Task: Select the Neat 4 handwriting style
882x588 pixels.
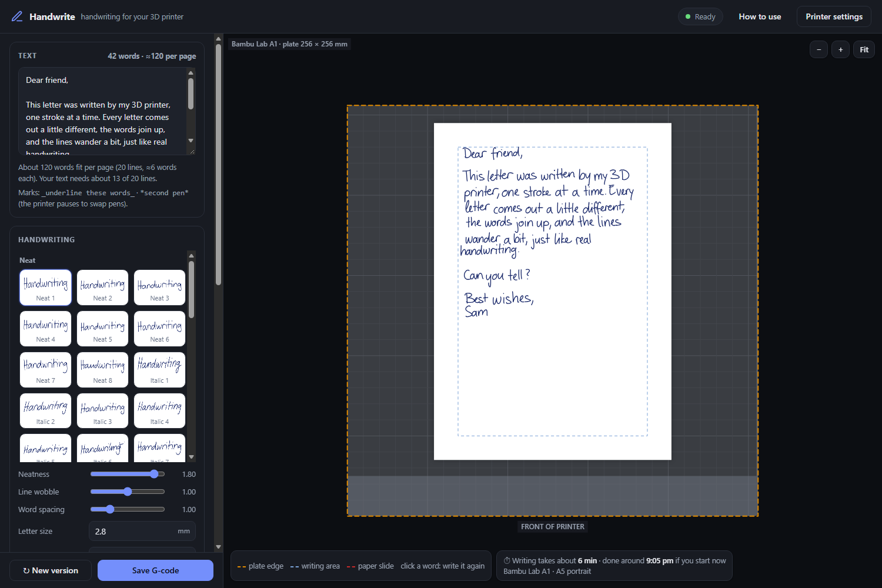Action: click(45, 329)
